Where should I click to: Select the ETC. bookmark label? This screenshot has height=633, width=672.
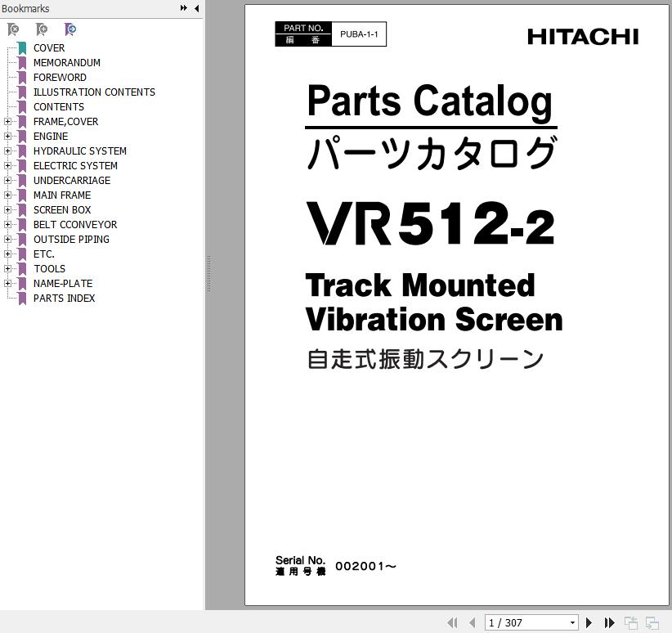[44, 254]
